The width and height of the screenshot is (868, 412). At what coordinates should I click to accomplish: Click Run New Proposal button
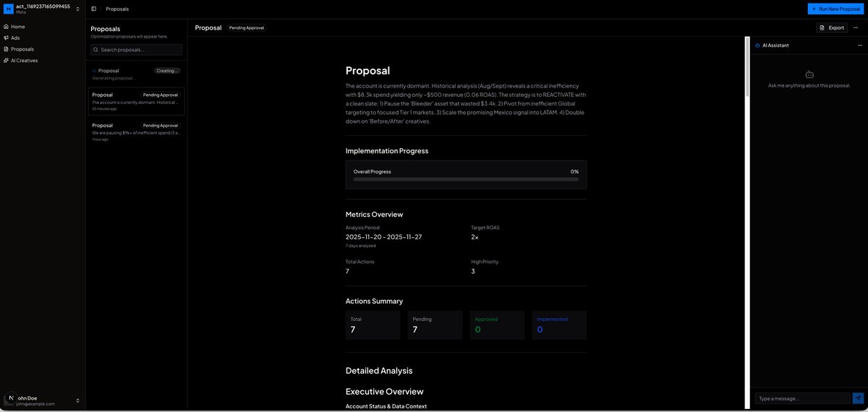coord(835,9)
